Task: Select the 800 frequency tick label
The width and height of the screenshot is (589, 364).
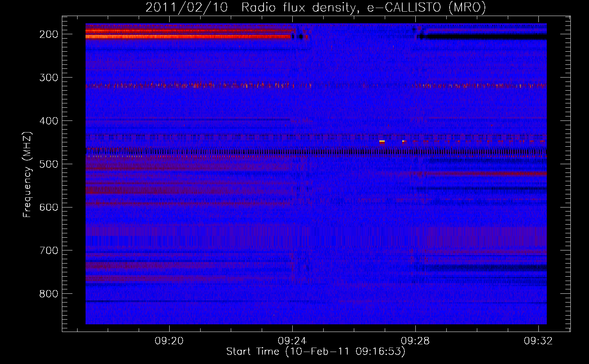Action: 49,294
